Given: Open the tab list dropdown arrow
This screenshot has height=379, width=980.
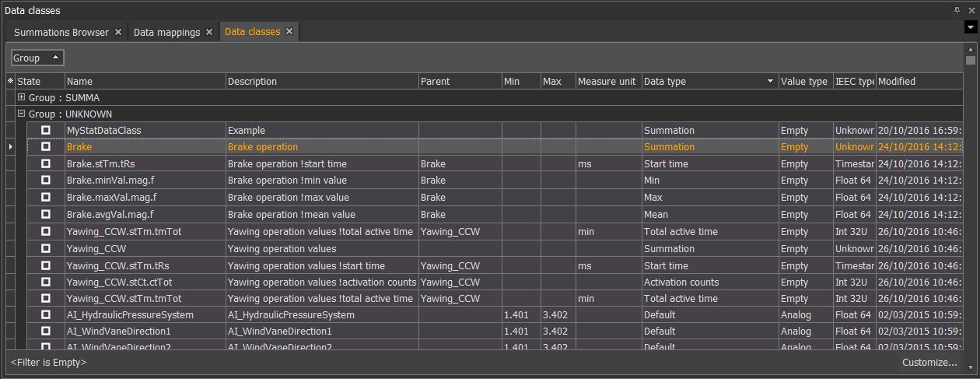Looking at the screenshot, I should pos(970,27).
